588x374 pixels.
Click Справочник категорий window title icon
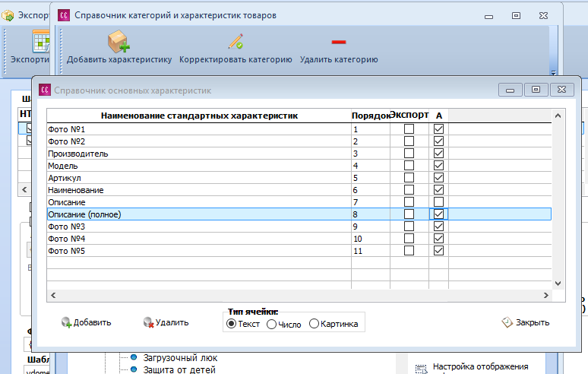(64, 15)
